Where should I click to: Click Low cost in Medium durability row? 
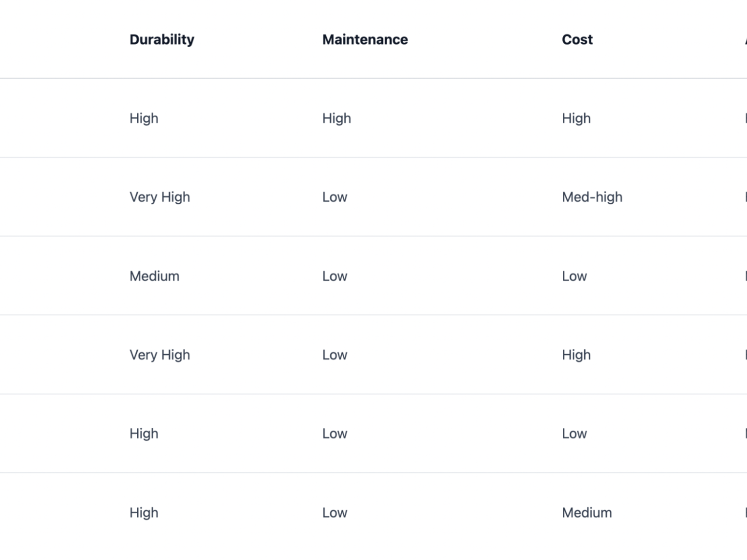coord(574,276)
